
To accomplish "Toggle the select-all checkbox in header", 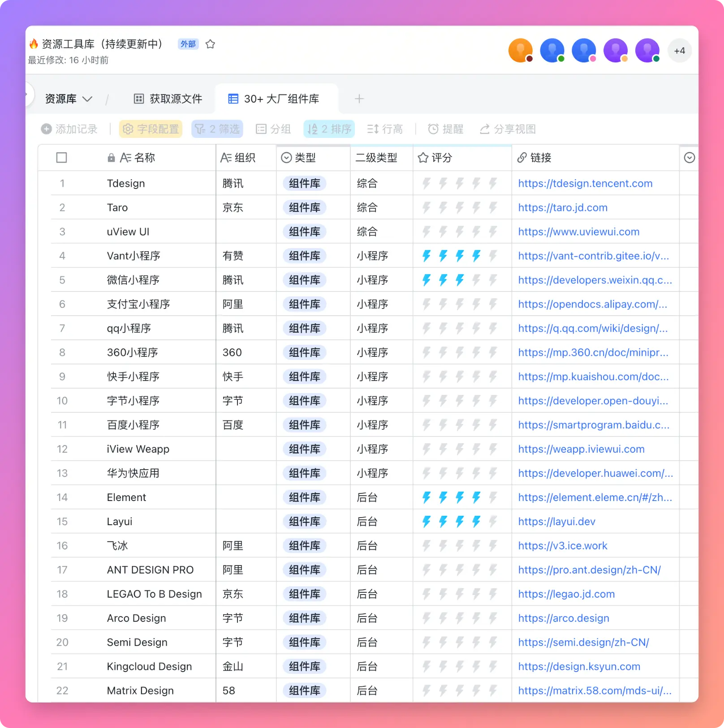I will 62,158.
